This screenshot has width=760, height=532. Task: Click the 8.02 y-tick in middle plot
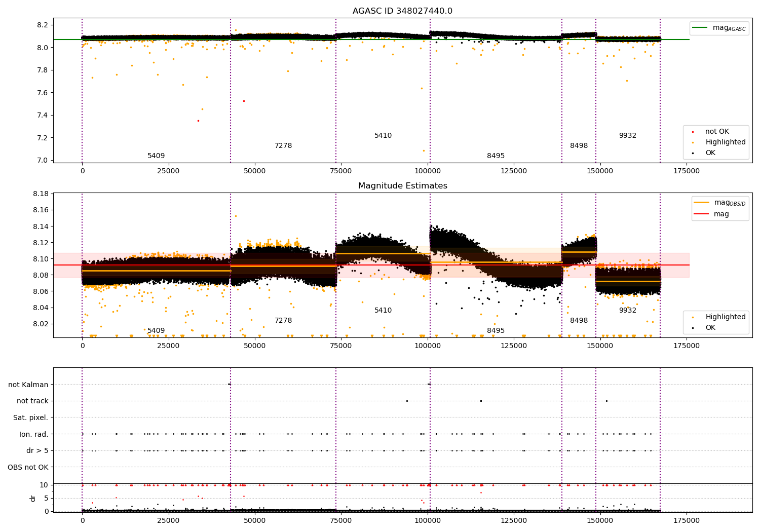(41, 324)
